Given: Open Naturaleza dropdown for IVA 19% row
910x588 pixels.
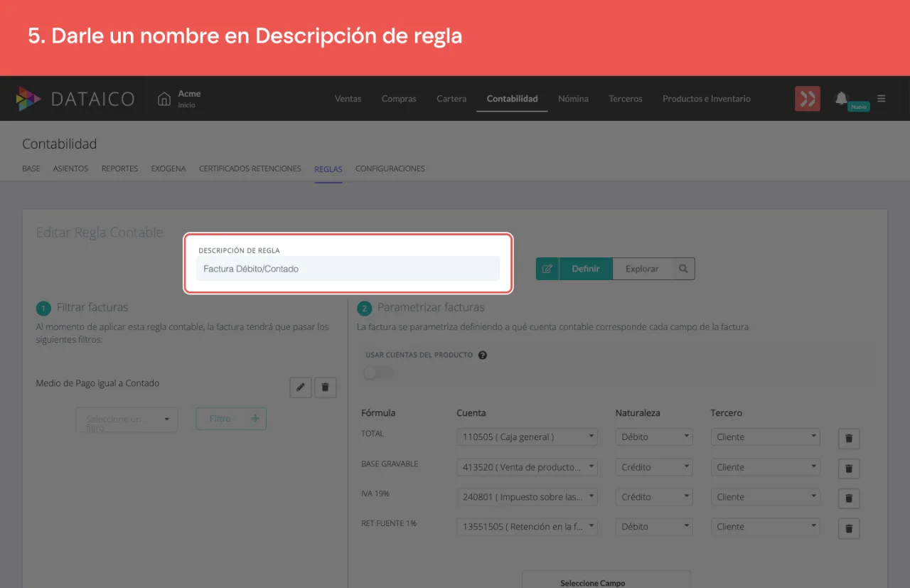Looking at the screenshot, I should 654,497.
